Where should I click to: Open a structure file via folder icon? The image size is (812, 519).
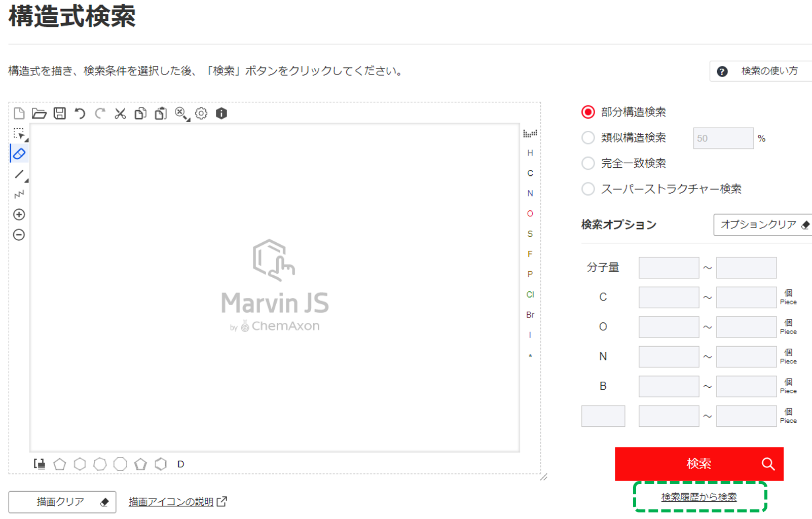39,113
